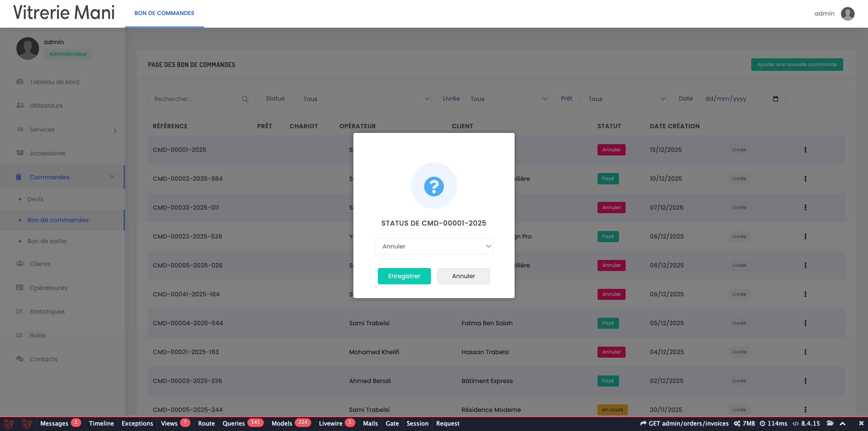Open the Messages debugbar tab

[60, 423]
